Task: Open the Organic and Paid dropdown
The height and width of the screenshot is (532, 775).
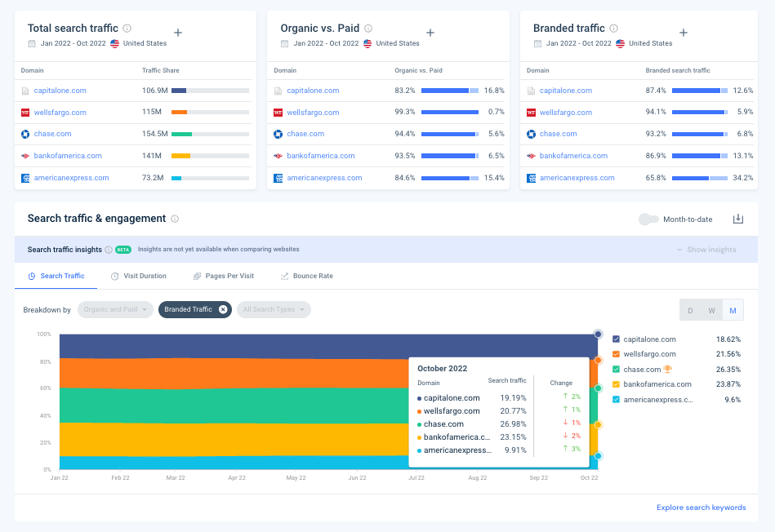Action: click(x=115, y=310)
